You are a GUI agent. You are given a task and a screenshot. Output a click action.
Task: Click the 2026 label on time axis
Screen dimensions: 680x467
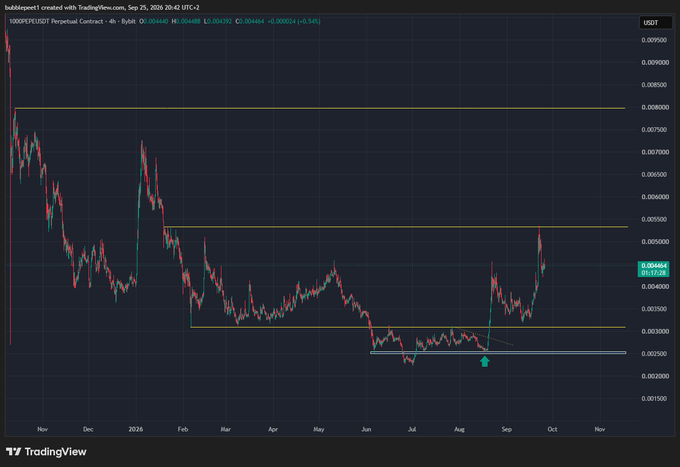click(136, 429)
